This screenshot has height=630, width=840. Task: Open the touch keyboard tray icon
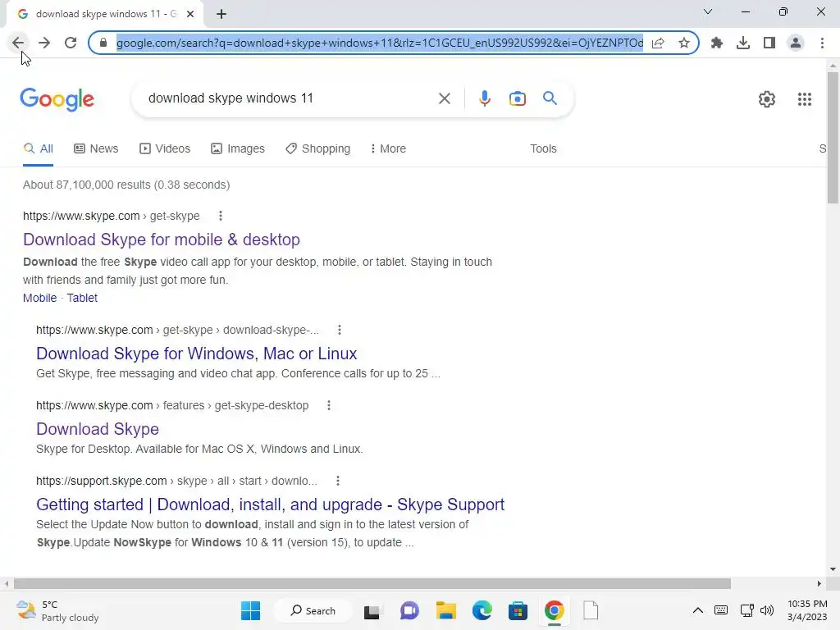click(721, 610)
